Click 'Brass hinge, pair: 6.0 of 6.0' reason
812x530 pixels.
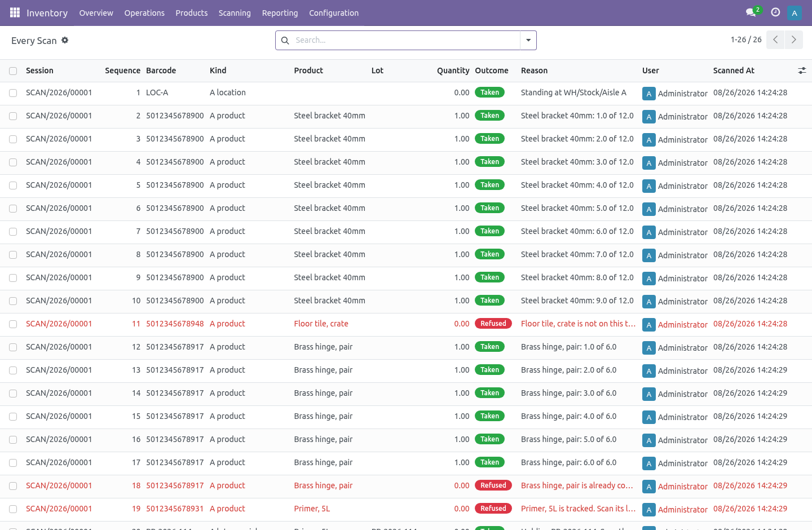point(568,462)
